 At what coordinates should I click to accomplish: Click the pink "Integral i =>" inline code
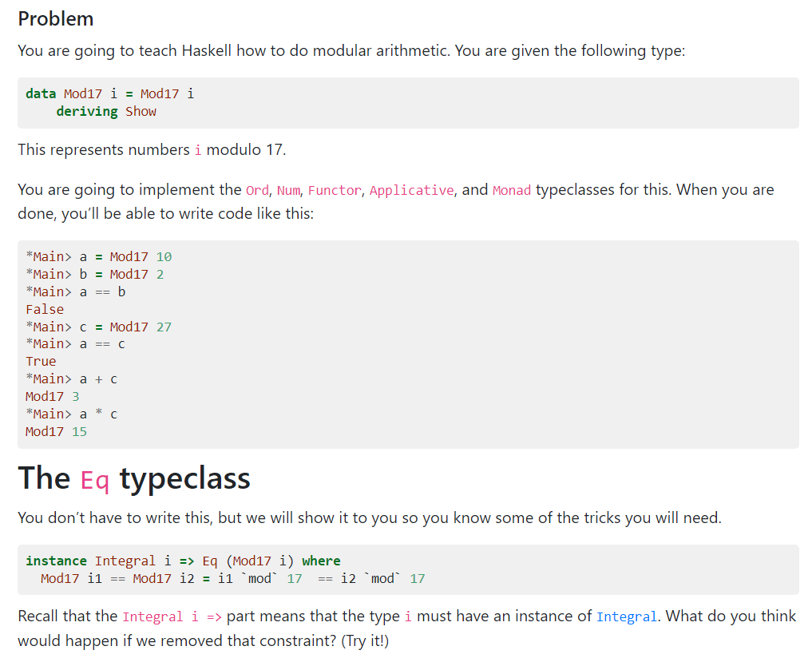tap(172, 616)
